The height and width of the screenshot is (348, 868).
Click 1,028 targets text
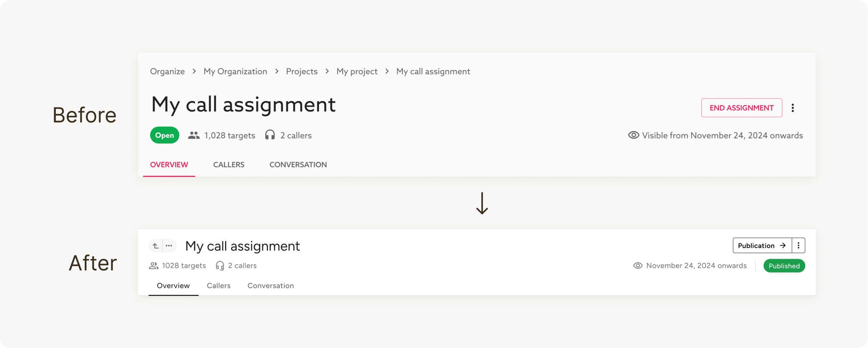(230, 135)
